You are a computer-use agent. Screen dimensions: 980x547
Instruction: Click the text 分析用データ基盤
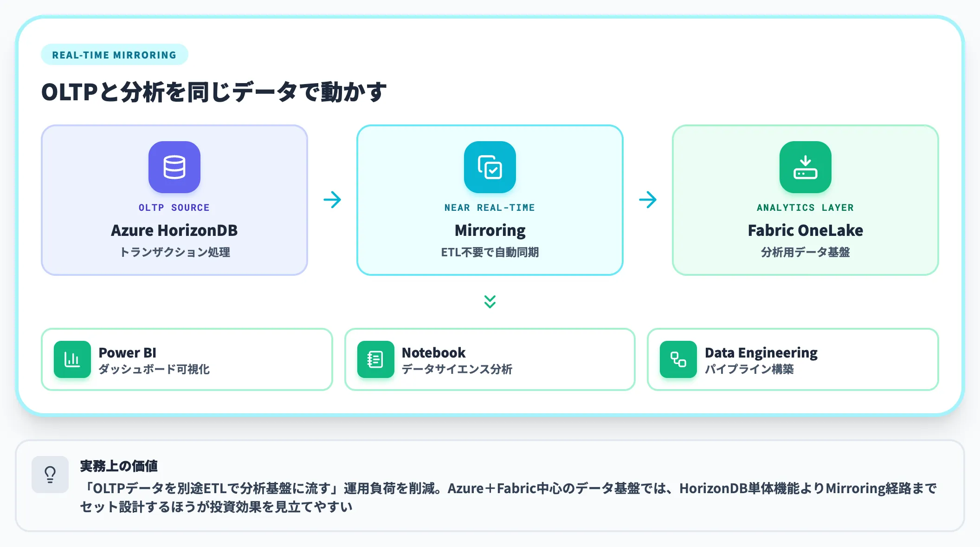click(806, 252)
